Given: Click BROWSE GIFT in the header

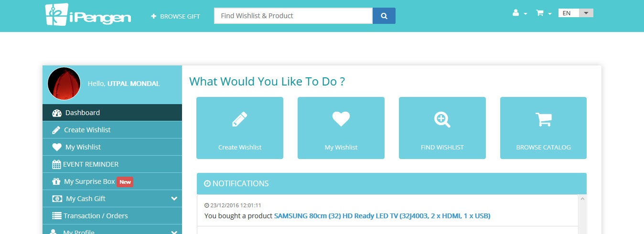Looking at the screenshot, I should coord(175,16).
